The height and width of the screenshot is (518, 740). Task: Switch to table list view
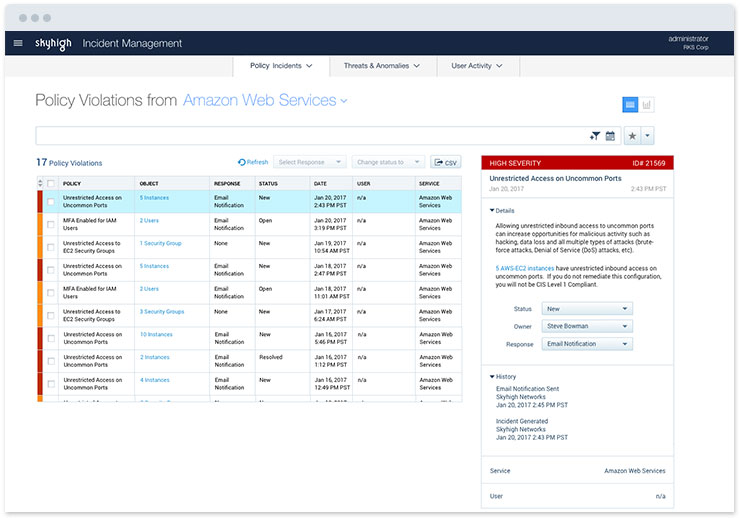630,105
